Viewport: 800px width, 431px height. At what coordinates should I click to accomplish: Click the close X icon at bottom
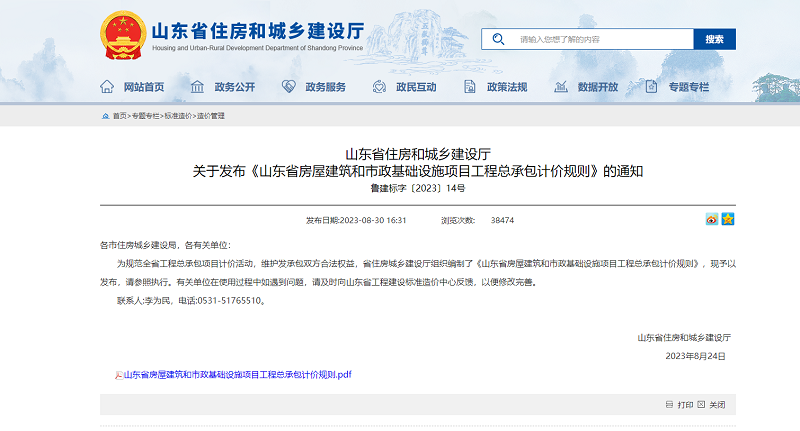pyautogui.click(x=702, y=405)
